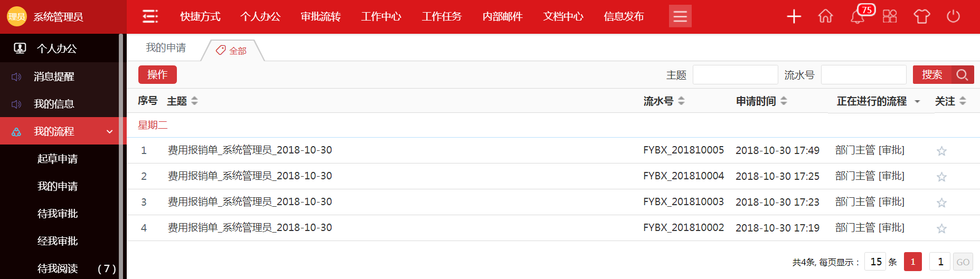Click the 流水号 search input field
This screenshot has width=980, height=279.
pyautogui.click(x=863, y=75)
